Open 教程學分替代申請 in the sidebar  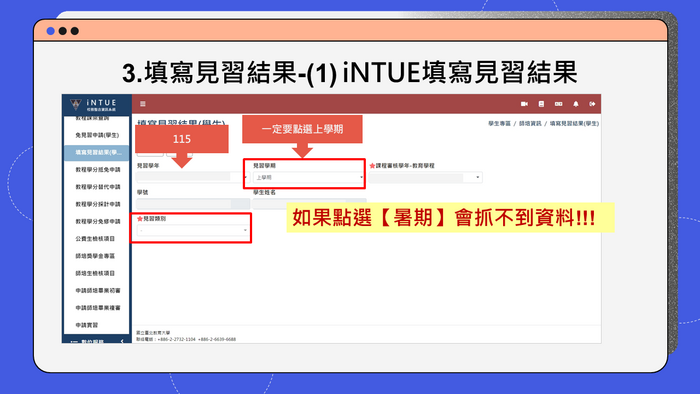coord(98,187)
